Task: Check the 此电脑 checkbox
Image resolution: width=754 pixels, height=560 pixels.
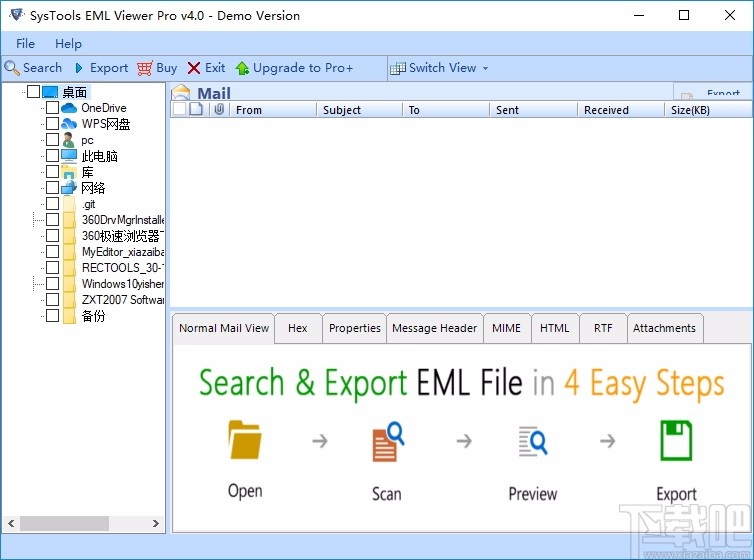Action: coord(52,155)
